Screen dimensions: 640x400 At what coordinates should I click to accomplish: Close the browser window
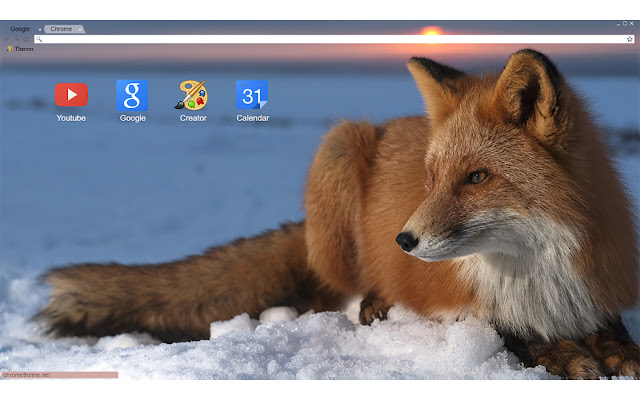click(x=631, y=24)
